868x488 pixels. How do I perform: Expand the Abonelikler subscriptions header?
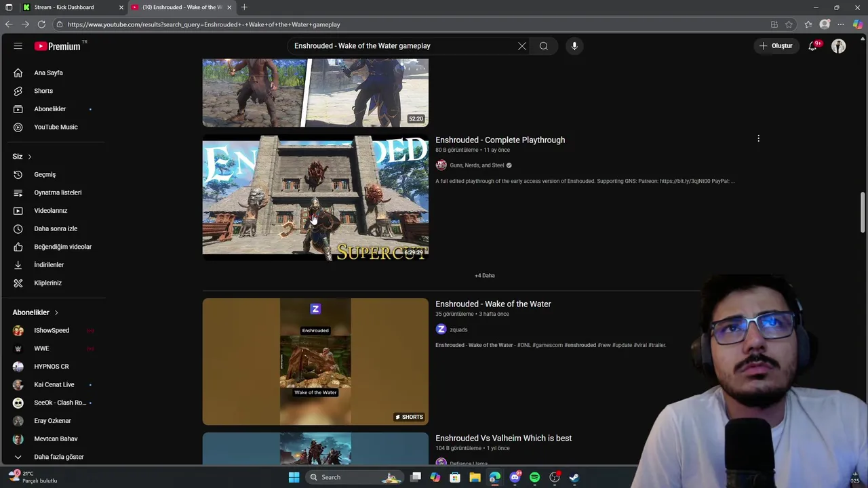click(x=35, y=312)
